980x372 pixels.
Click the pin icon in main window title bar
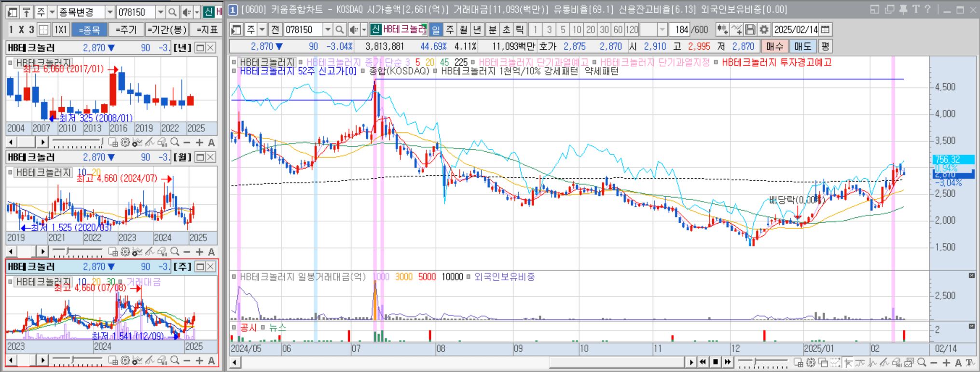(x=903, y=9)
